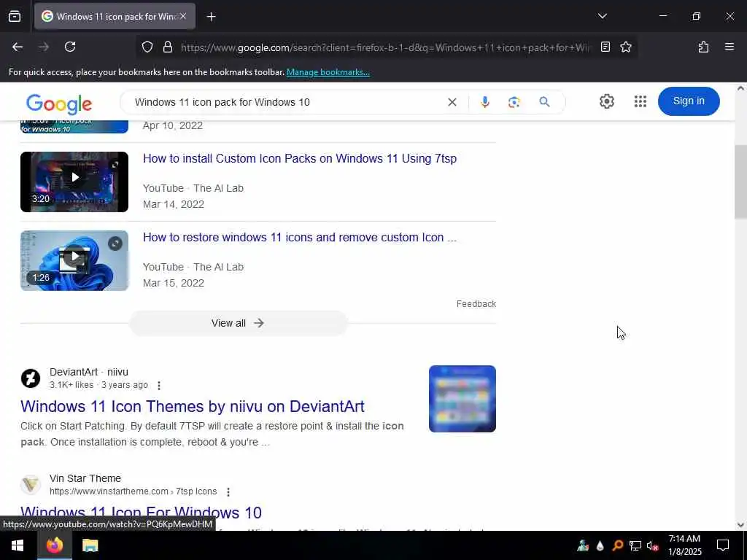
Task: Click View all videos button
Action: point(239,323)
